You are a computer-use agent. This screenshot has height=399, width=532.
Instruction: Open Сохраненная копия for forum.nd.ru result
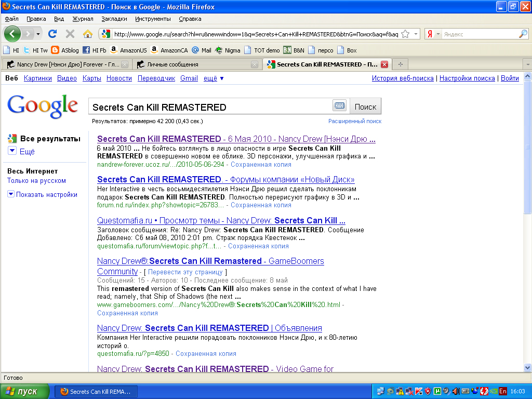[261, 205]
